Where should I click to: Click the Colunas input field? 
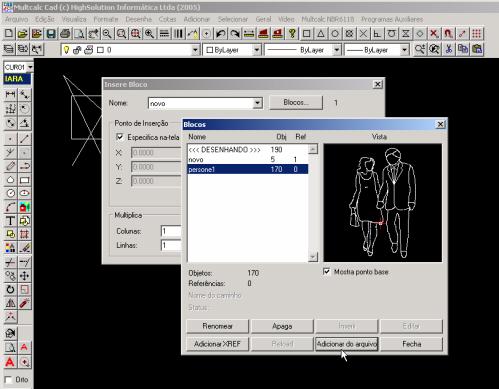click(x=171, y=231)
